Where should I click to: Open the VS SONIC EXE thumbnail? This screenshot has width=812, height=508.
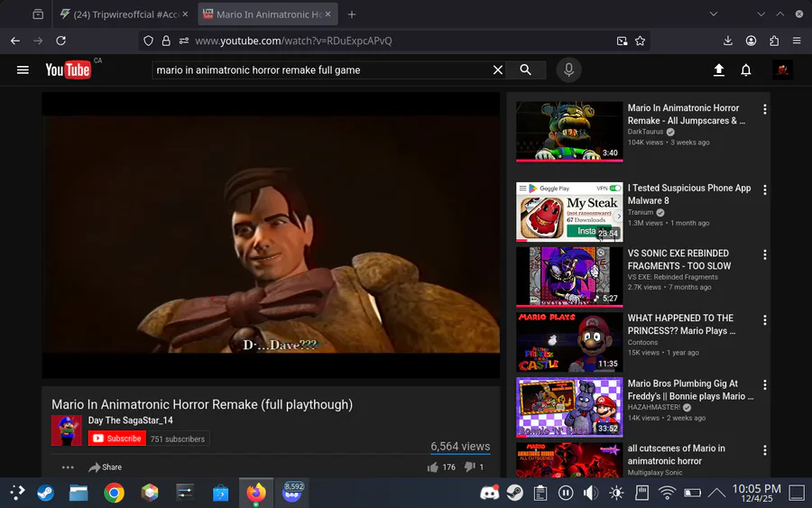tap(569, 276)
